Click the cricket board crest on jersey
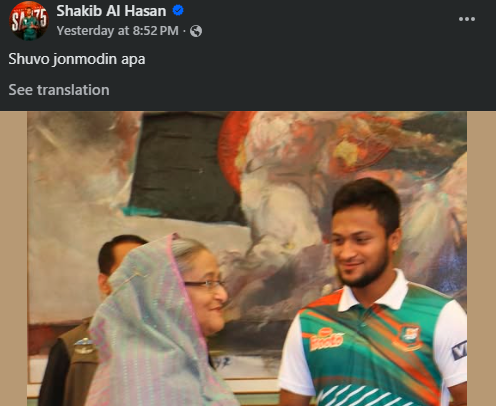 click(x=410, y=336)
